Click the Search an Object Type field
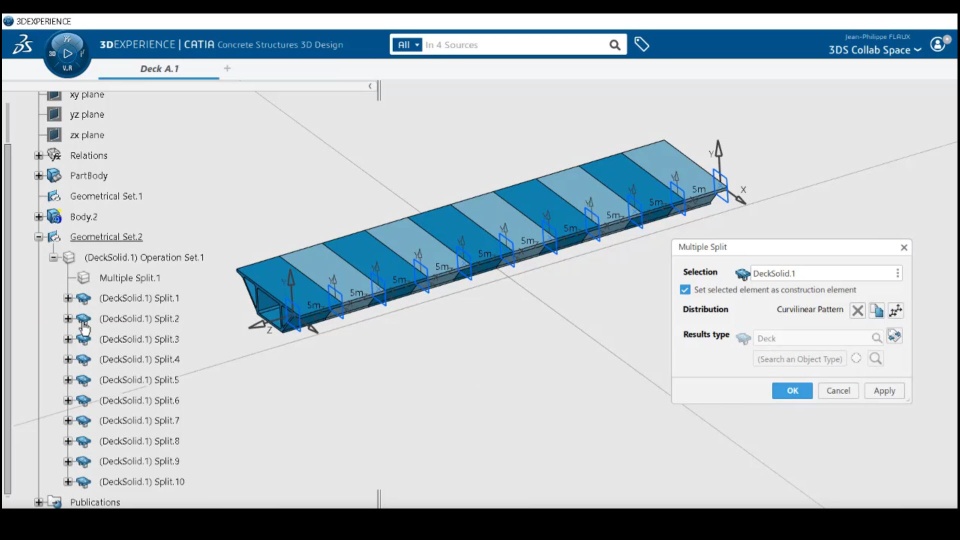Screen dimensions: 960x540 coord(800,359)
